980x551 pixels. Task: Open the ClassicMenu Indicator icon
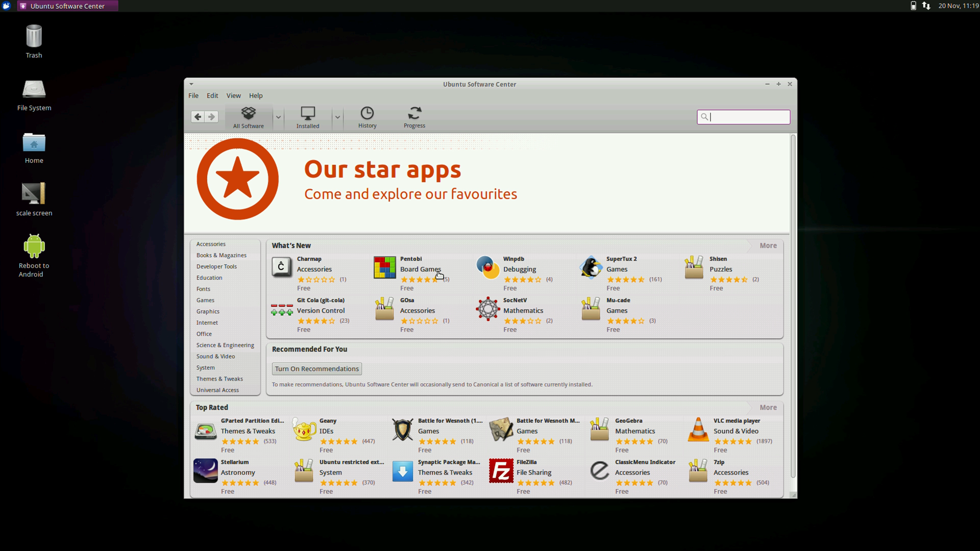600,471
